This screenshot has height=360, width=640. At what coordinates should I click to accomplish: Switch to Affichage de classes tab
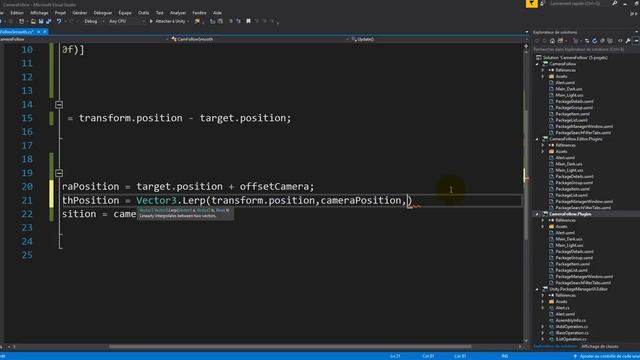point(600,347)
